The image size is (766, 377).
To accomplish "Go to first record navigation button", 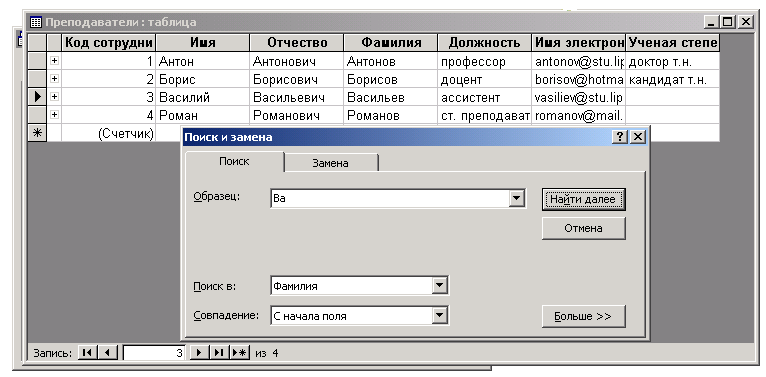I will [x=87, y=353].
